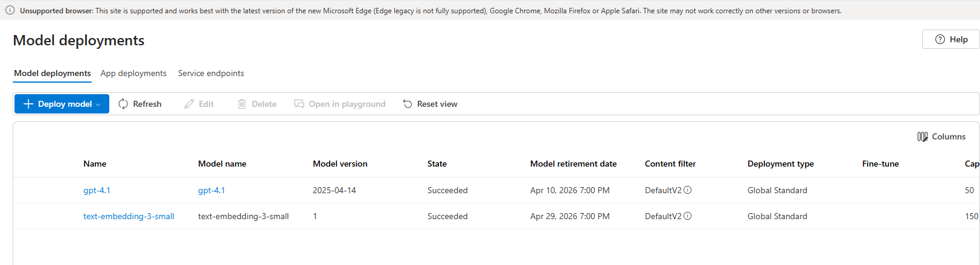Sort by the State column header

[437, 164]
